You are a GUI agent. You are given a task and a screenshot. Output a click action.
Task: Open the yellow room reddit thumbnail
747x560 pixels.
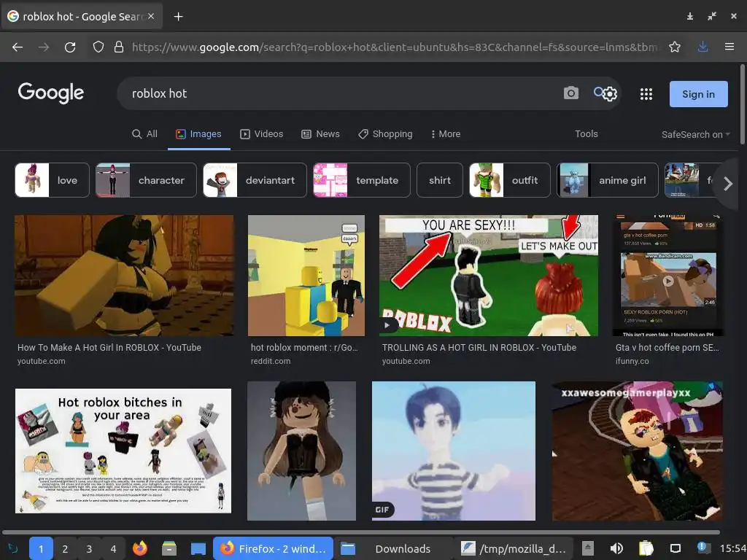click(x=306, y=276)
